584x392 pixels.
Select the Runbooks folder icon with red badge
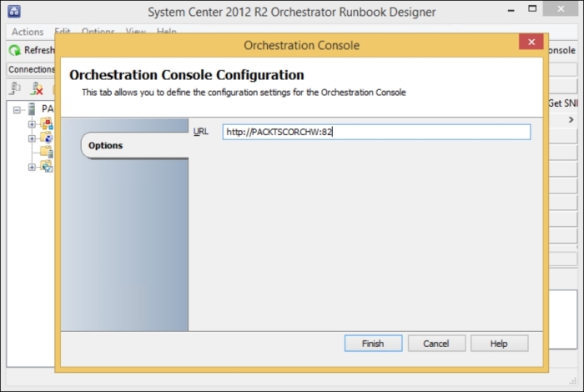point(47,123)
